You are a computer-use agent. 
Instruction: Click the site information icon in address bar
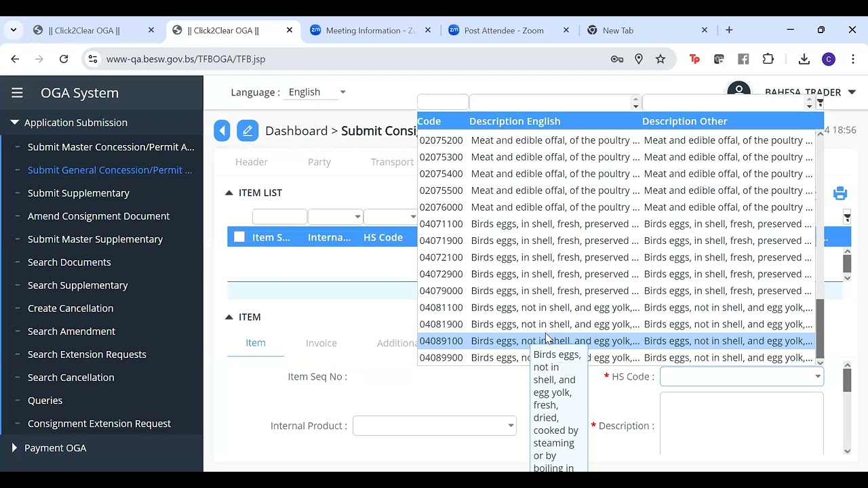(x=93, y=59)
